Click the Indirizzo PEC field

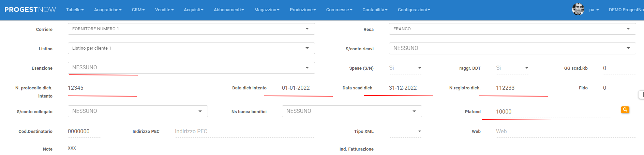pyautogui.click(x=244, y=132)
